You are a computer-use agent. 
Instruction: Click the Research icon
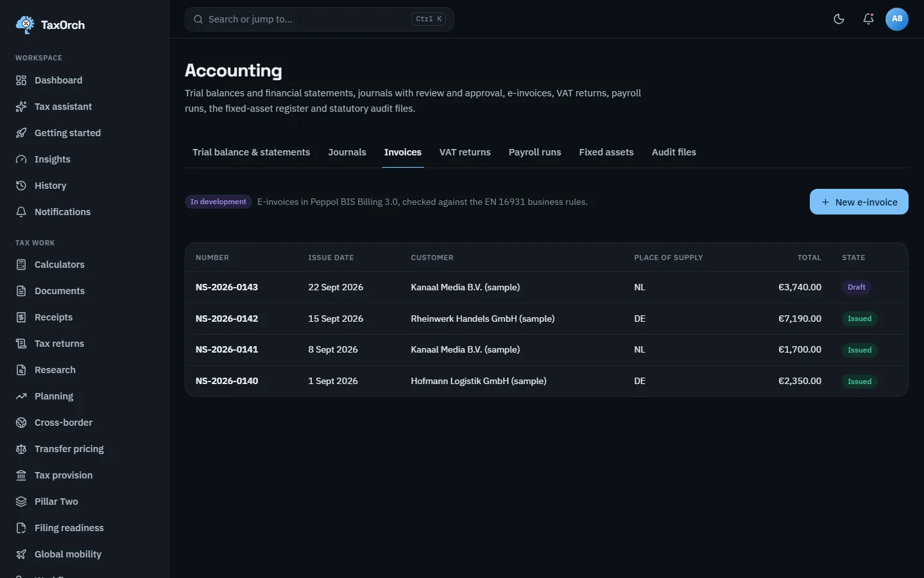click(21, 370)
